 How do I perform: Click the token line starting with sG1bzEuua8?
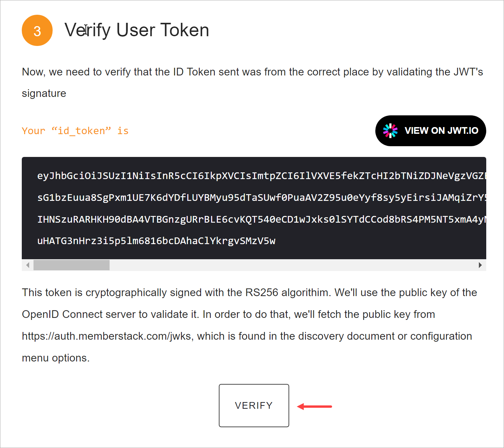(x=261, y=198)
